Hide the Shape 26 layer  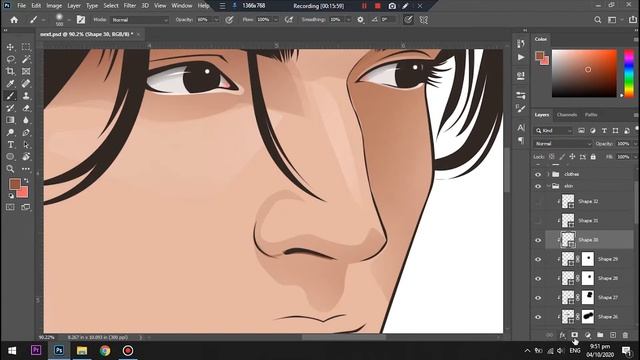pyautogui.click(x=538, y=317)
